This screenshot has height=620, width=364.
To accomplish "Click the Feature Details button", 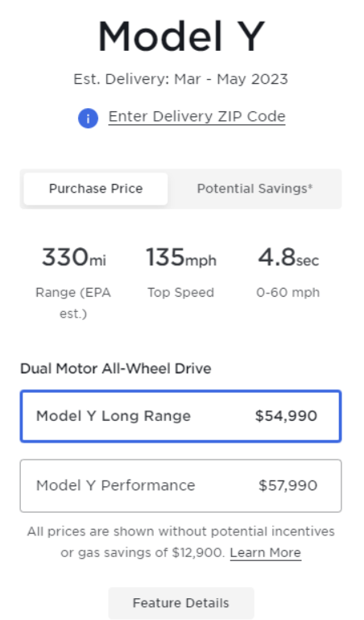I will pos(181,603).
